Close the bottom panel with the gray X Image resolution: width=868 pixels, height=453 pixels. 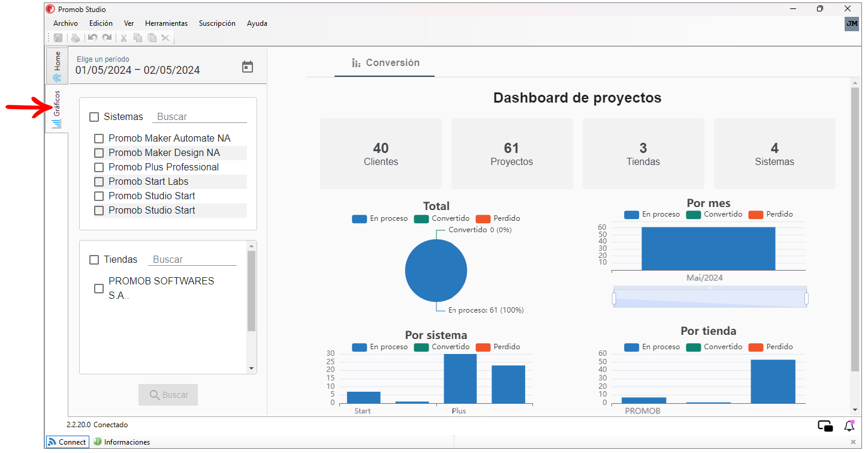point(854,442)
